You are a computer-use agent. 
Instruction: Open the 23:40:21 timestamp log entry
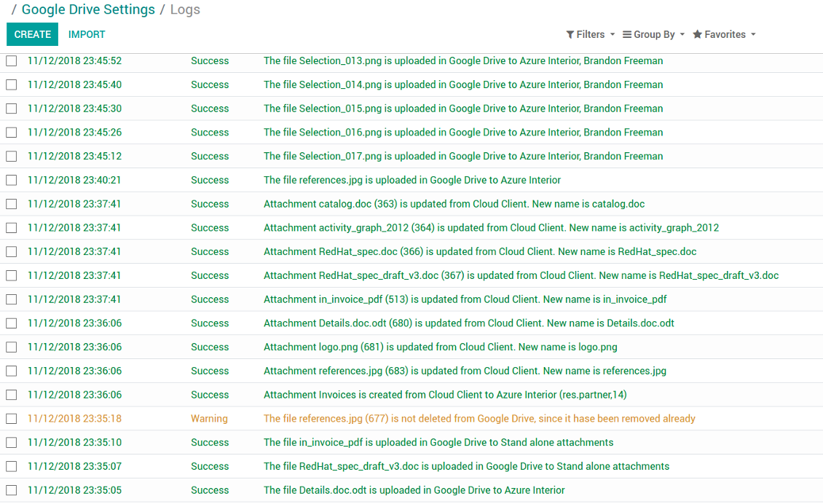point(74,180)
